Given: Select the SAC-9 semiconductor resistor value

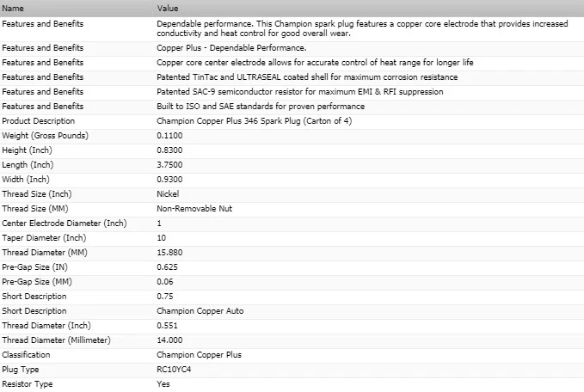Looking at the screenshot, I should [300, 92].
